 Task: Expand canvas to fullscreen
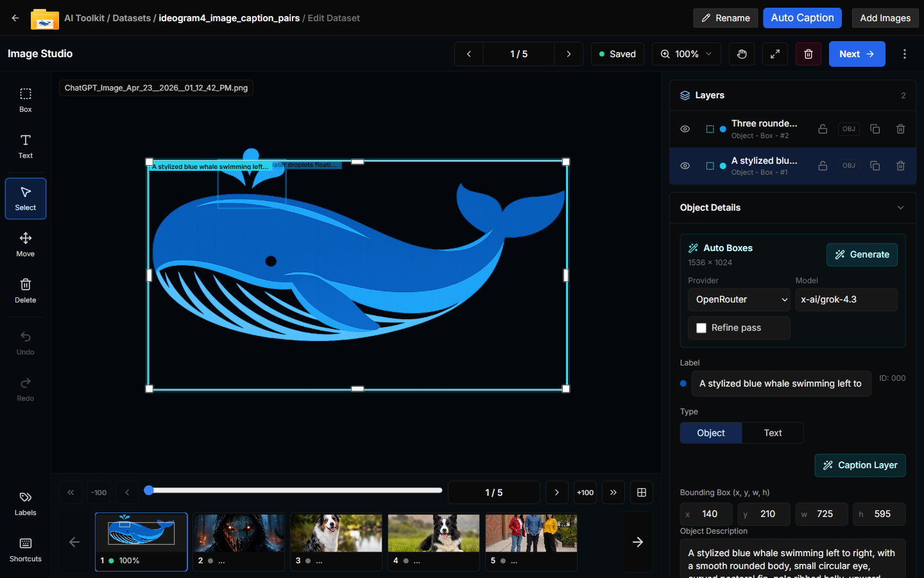(775, 54)
